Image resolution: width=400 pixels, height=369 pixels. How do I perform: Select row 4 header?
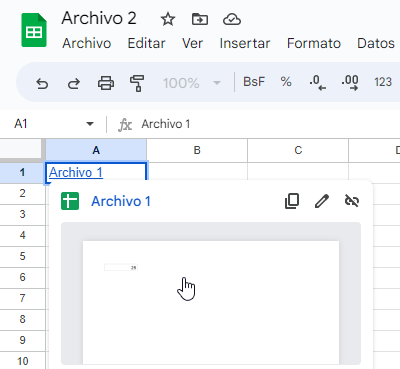tap(22, 235)
